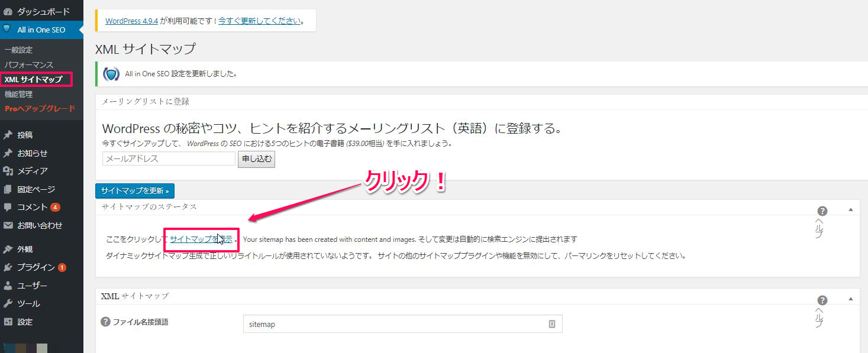Image resolution: width=868 pixels, height=353 pixels.
Task: Open お知らせ via its pushpin icon
Action: coord(8,153)
